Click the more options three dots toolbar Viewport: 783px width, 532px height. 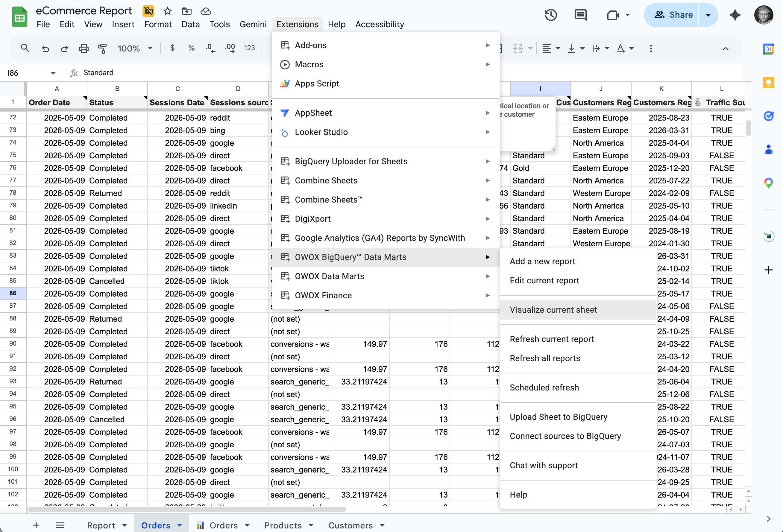(651, 48)
